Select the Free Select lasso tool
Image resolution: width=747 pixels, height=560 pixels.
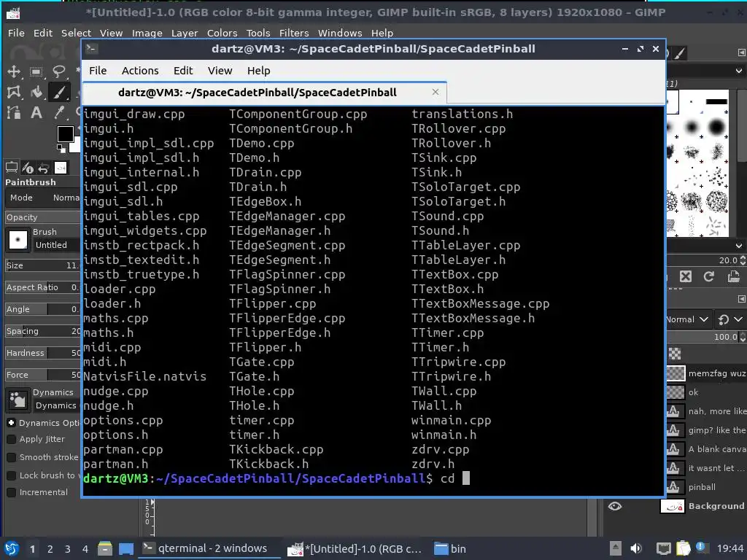(x=58, y=72)
